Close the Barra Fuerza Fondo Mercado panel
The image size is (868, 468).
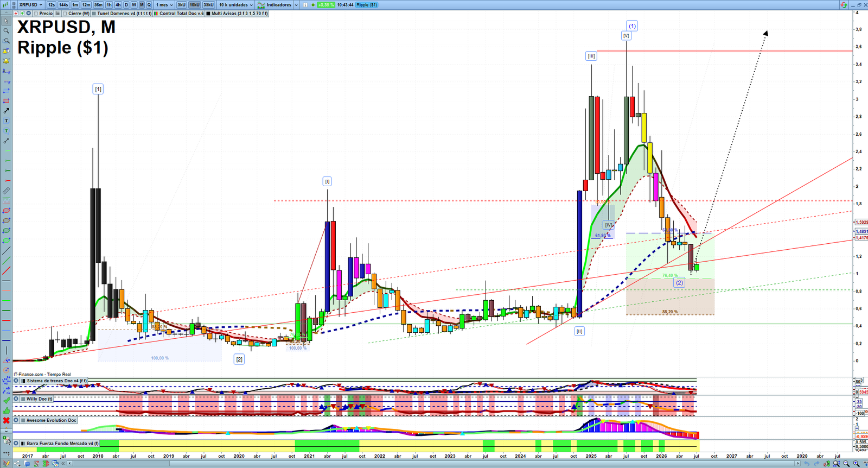(x=16, y=443)
